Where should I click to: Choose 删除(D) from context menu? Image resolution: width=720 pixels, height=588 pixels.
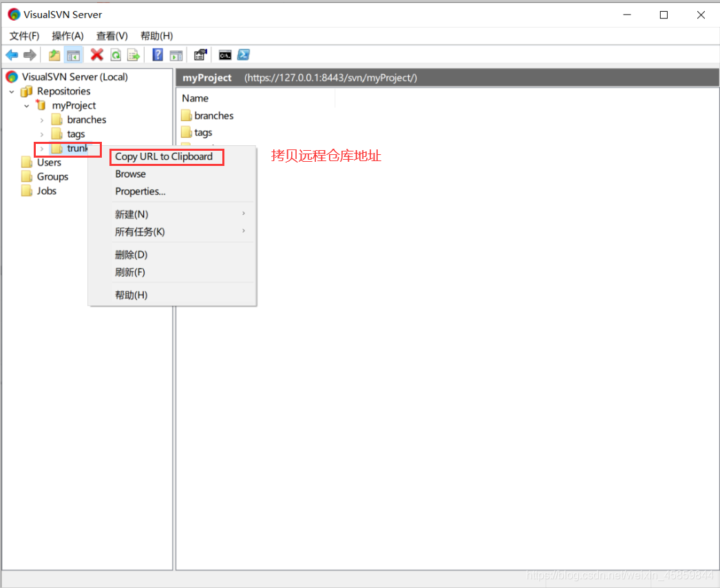coord(172,255)
